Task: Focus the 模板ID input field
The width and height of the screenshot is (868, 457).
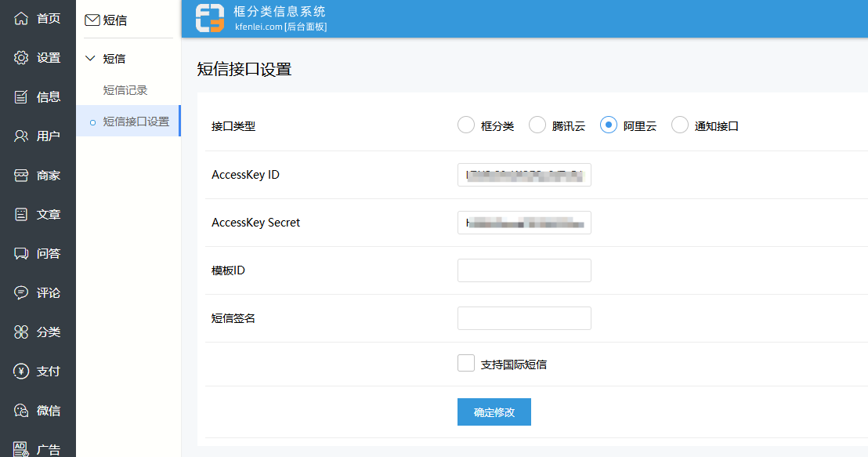Action: [524, 270]
